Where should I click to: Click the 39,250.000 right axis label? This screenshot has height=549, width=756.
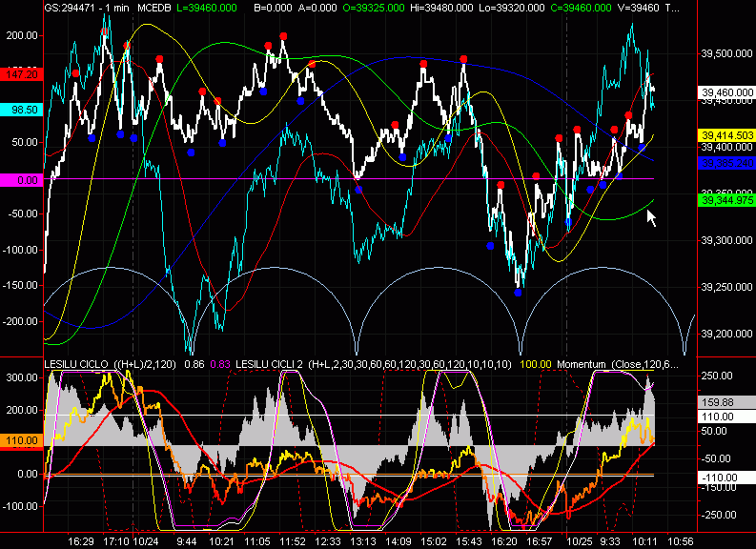point(726,287)
